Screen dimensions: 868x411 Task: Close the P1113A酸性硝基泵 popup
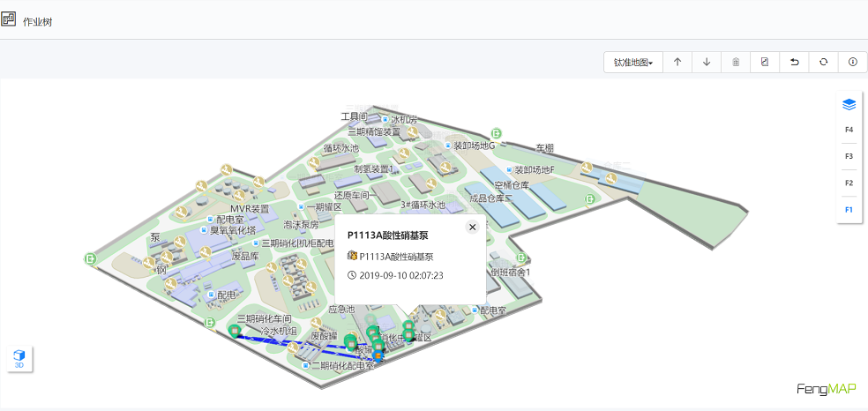pyautogui.click(x=472, y=227)
